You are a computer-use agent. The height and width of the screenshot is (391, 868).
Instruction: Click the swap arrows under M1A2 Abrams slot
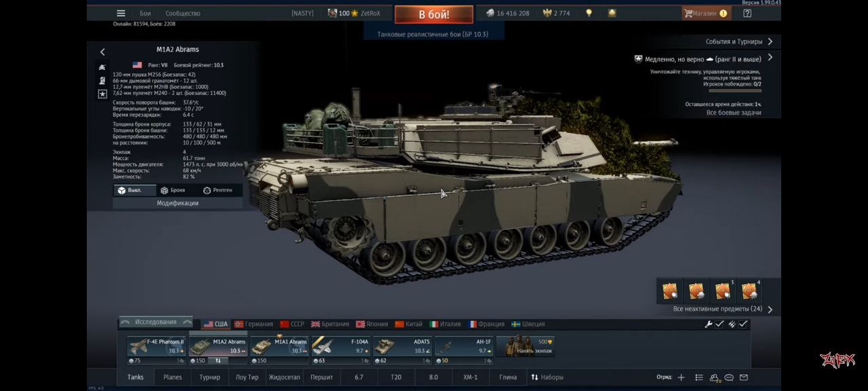218,361
